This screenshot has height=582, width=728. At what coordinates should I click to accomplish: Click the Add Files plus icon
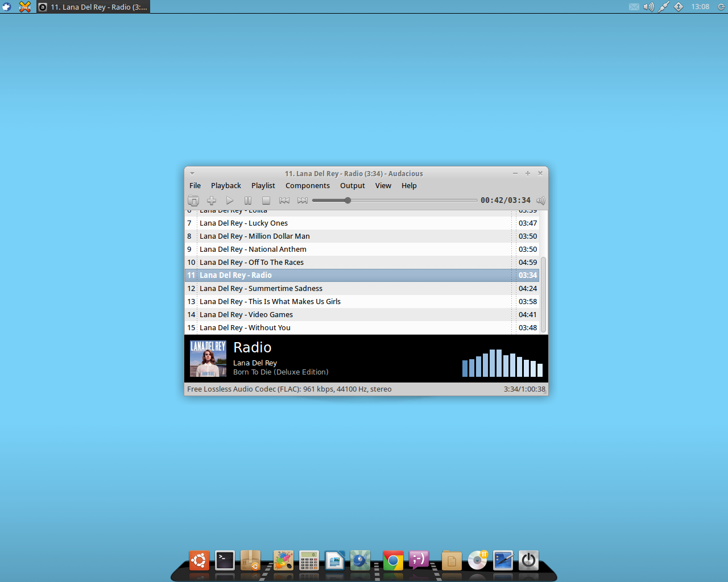click(212, 201)
